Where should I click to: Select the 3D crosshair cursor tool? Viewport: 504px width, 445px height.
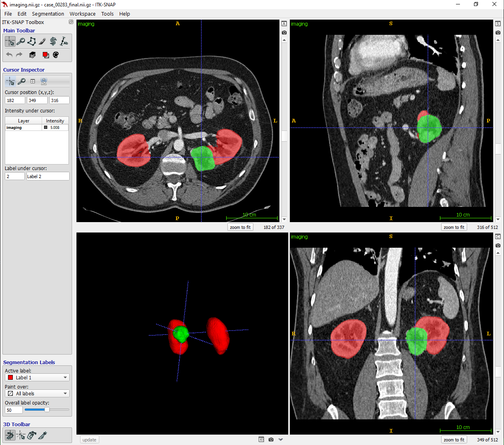21,435
